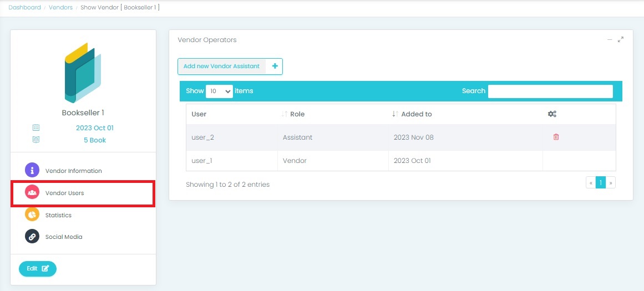This screenshot has width=644, height=291.
Task: Click the Edit button
Action: (38, 269)
